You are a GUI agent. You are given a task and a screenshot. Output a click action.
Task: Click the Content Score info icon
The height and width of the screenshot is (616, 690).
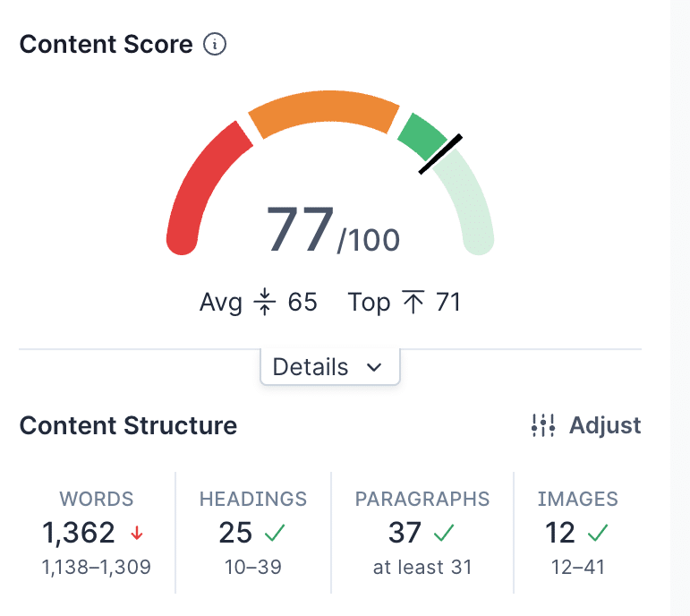coord(215,44)
